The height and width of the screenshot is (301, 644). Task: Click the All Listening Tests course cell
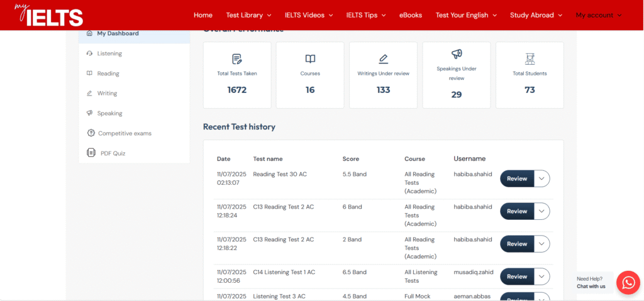[x=421, y=276]
